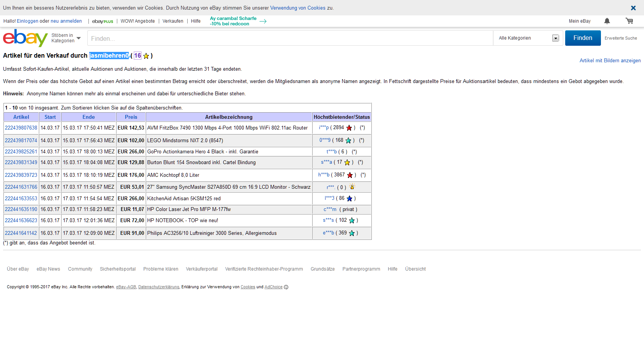Open item number 222439825261
Screen dimensions: 644x349
(21, 151)
